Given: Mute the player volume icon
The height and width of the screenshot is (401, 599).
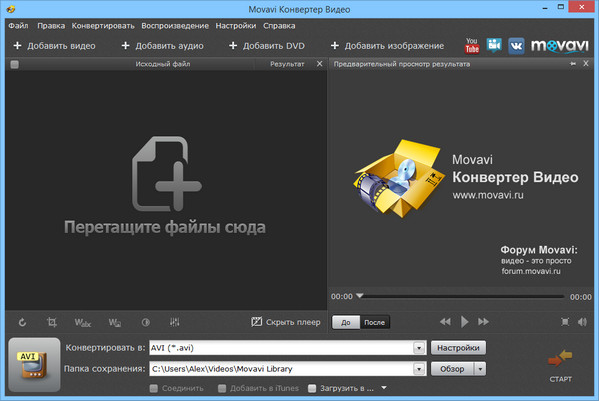Looking at the screenshot, I should coord(583,322).
